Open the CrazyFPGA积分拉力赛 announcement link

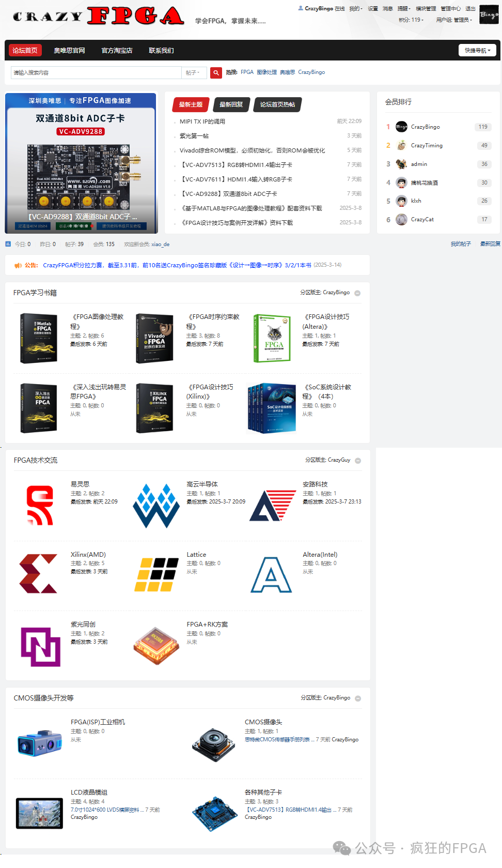pos(177,265)
